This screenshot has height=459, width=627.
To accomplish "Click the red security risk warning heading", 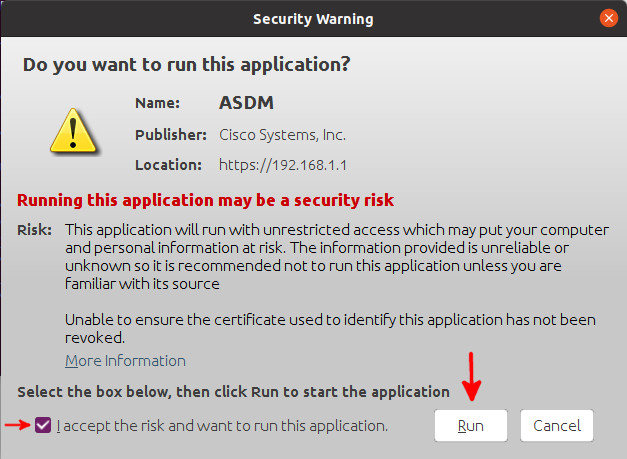I will [x=206, y=200].
